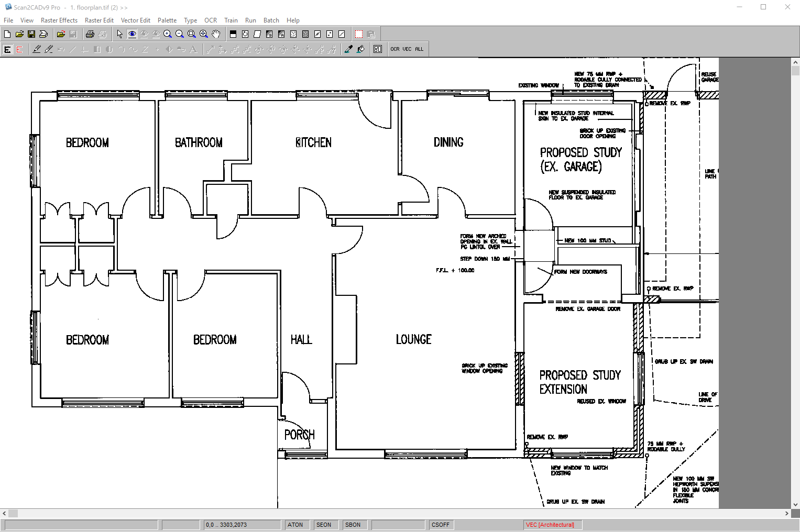Screen dimensions: 800x532
Task: Activate the flood fill tool
Action: click(x=360, y=49)
